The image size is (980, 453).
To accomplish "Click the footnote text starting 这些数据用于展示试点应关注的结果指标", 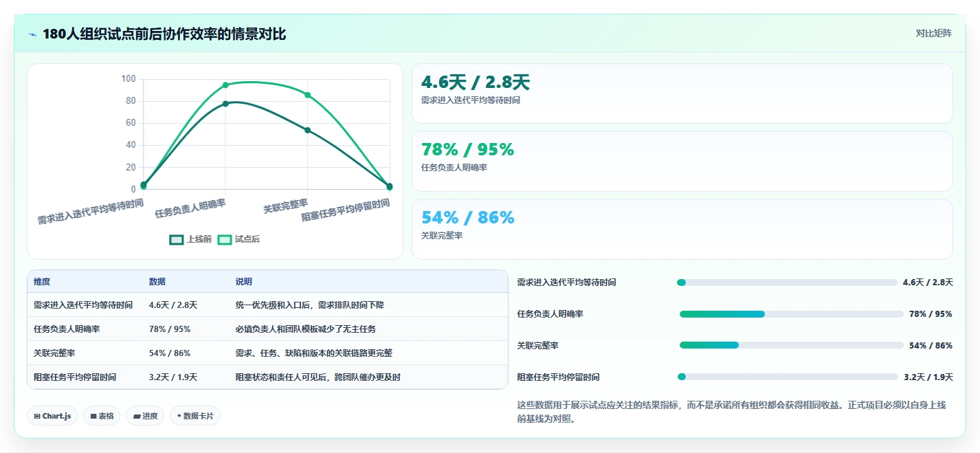I will (732, 412).
